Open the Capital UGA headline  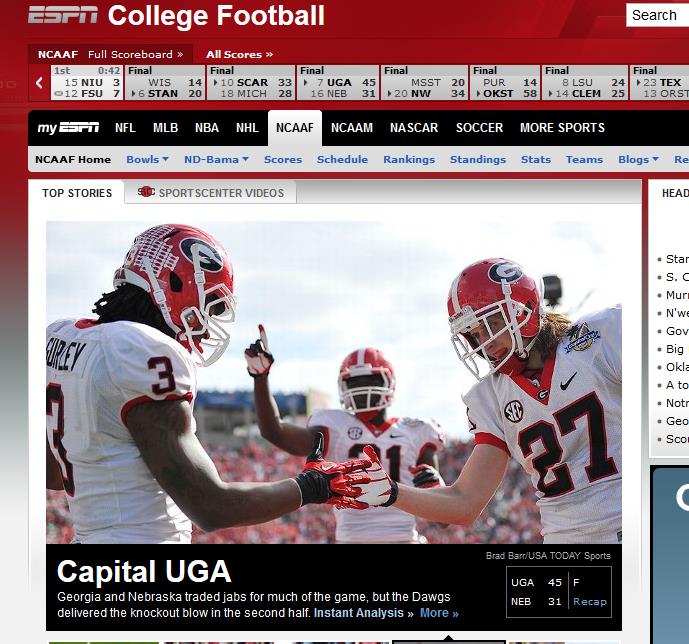coord(144,572)
